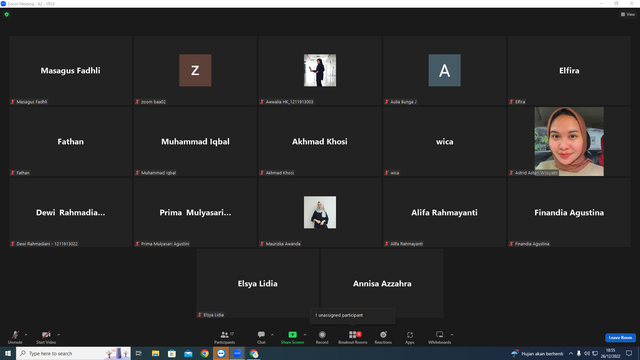Select Fathan's participant tile
This screenshot has height=360, width=640.
pos(71,142)
